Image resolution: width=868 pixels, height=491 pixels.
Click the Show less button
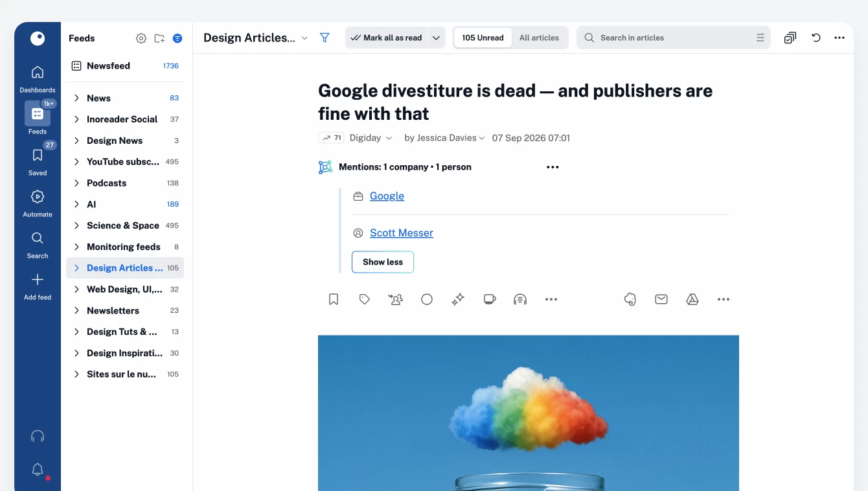pos(383,262)
